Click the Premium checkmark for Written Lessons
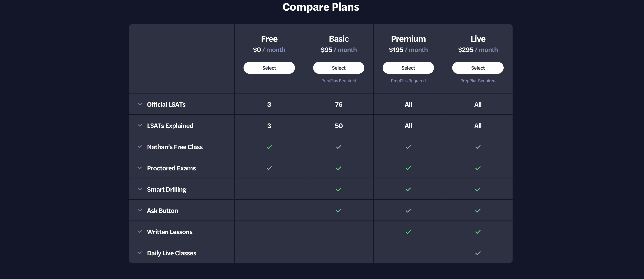This screenshot has height=279, width=644. [x=408, y=232]
